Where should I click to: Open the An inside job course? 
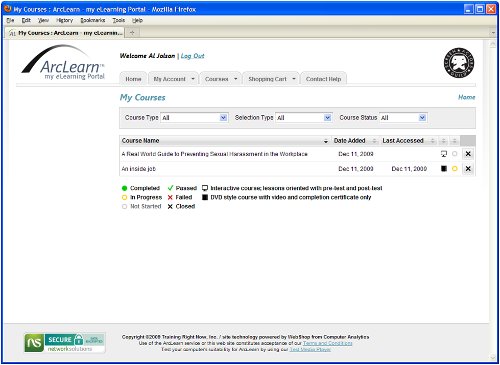click(138, 169)
